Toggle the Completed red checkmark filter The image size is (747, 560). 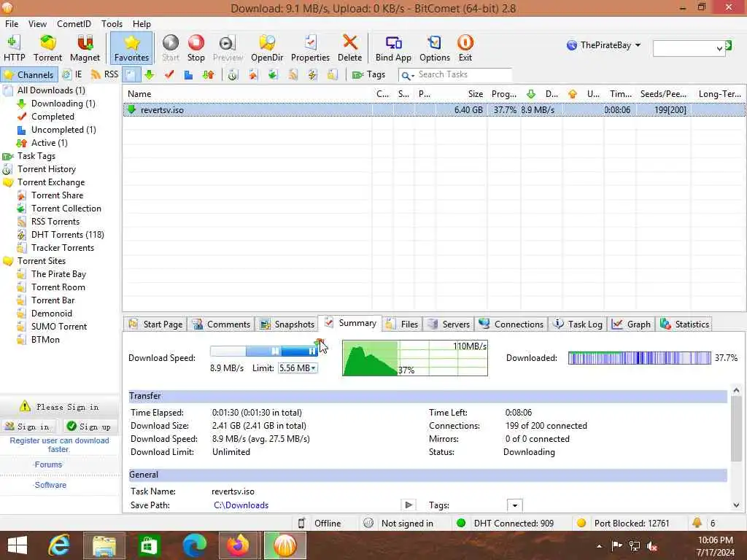(x=169, y=75)
